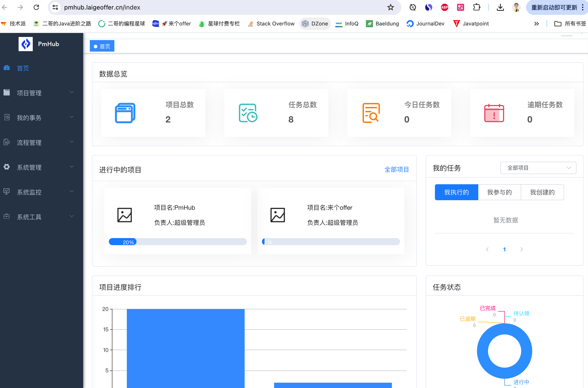Click the translate extension icon
Viewport: 588px width, 388px height.
(x=460, y=8)
